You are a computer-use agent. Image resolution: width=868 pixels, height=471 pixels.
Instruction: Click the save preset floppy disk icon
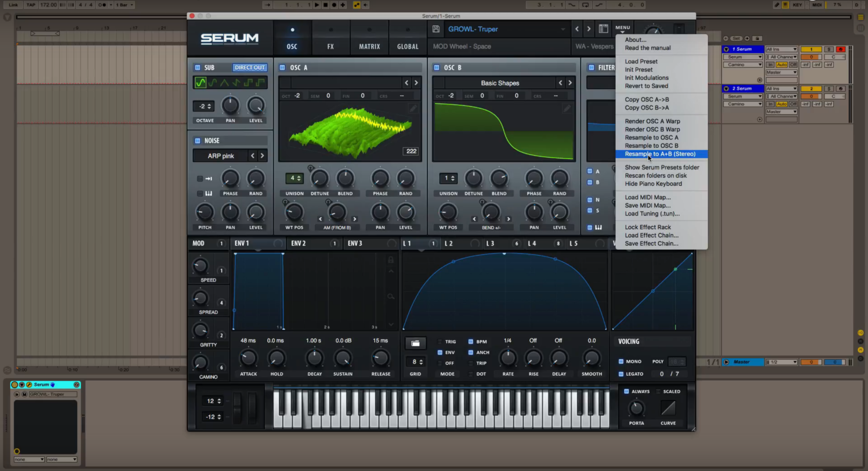pyautogui.click(x=436, y=29)
